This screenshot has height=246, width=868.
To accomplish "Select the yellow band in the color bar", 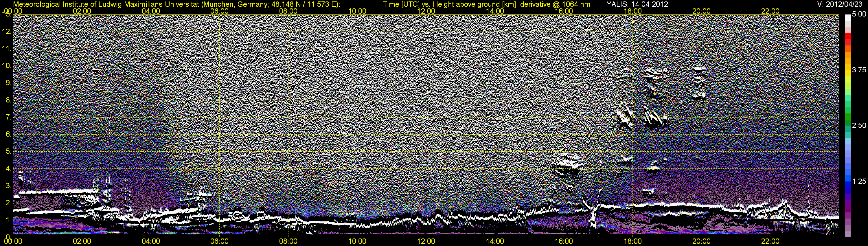I will [x=848, y=72].
